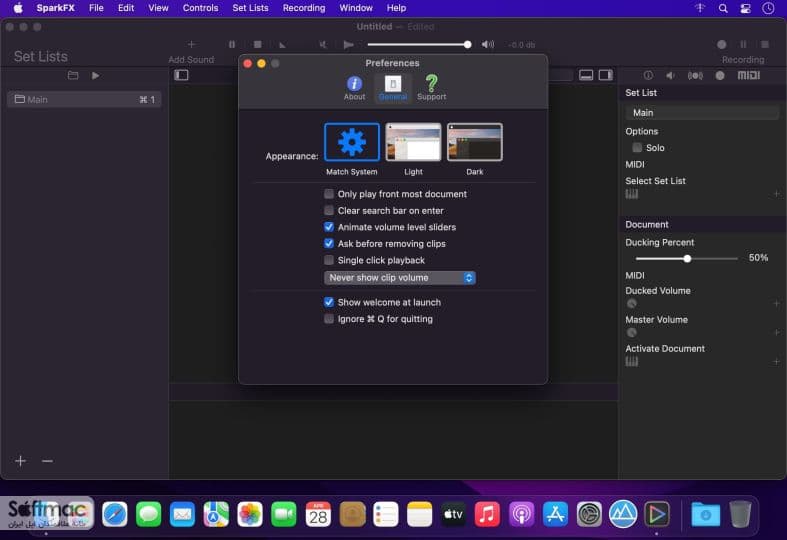Viewport: 787px width, 540px height.
Task: Open the Never show clip volume dropdown
Action: (400, 278)
